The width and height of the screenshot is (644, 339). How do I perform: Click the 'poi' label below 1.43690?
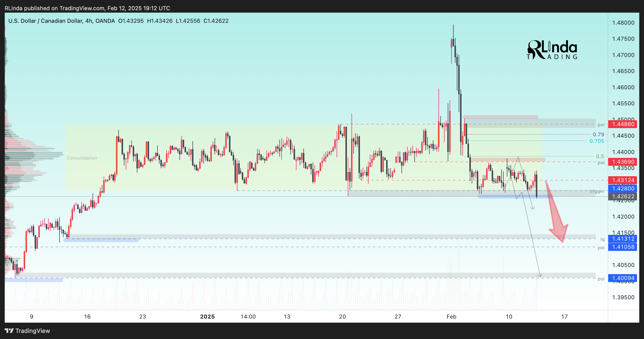tap(601, 163)
